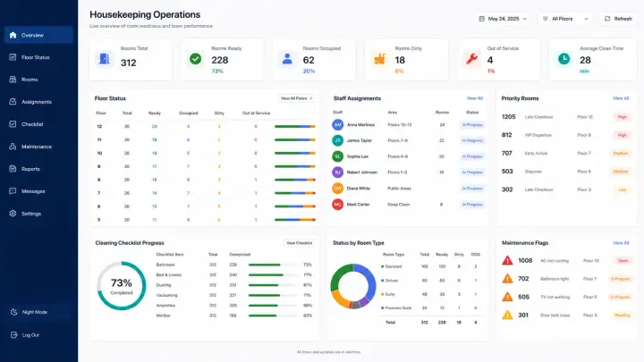
Task: Click the Rooms Dirty cart icon
Action: coord(379,59)
